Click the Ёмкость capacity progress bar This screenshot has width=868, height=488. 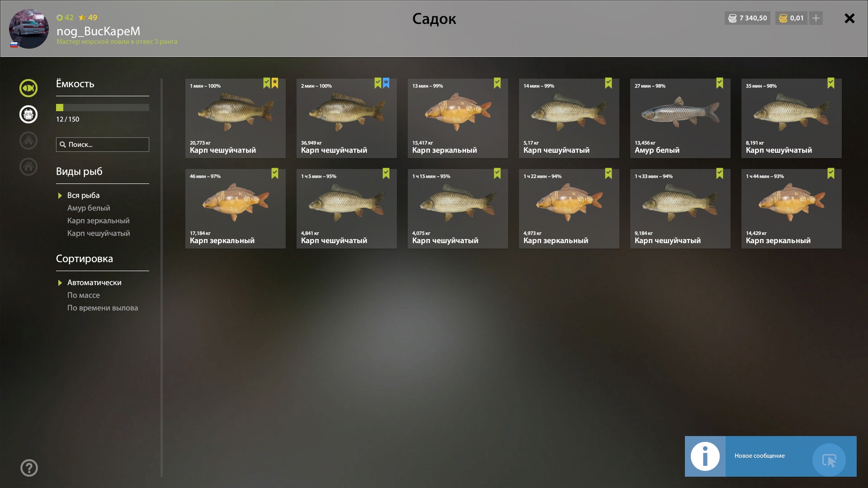(x=103, y=108)
